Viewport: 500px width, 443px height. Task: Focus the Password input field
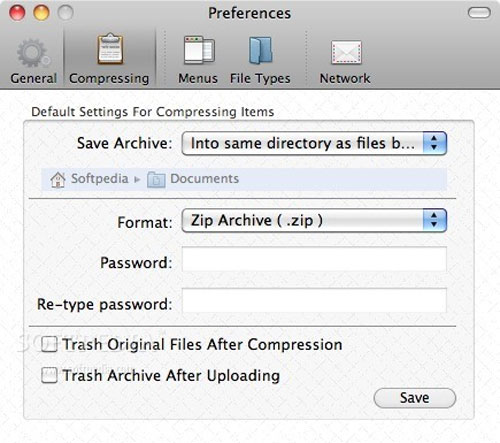coord(314,259)
